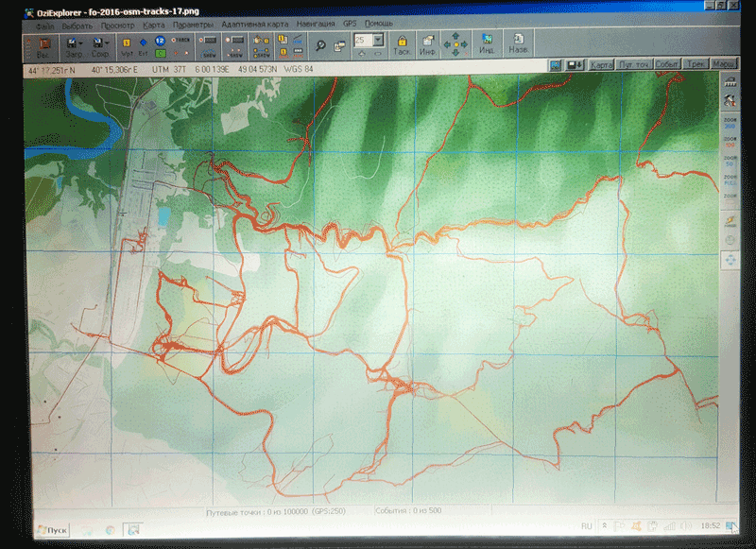Expand the Load button dropdown arrow
The width and height of the screenshot is (756, 549).
pyautogui.click(x=82, y=42)
